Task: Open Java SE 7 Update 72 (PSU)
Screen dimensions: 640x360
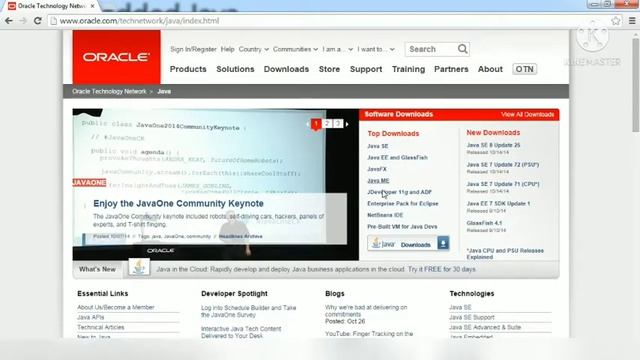Action: [x=502, y=165]
